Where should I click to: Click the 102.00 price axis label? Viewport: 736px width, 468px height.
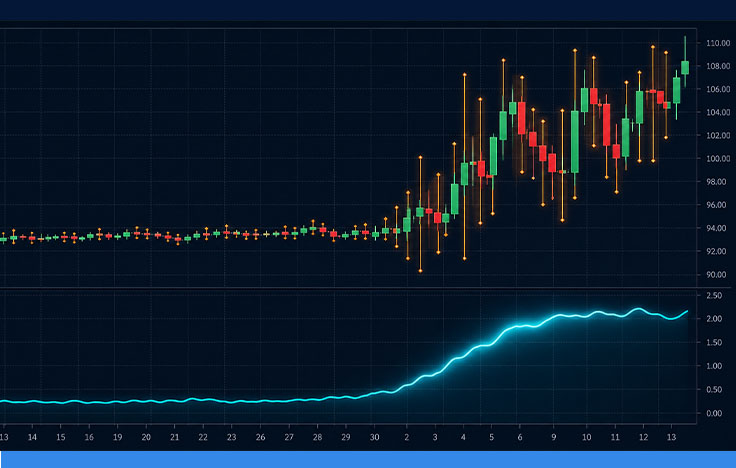[718, 136]
